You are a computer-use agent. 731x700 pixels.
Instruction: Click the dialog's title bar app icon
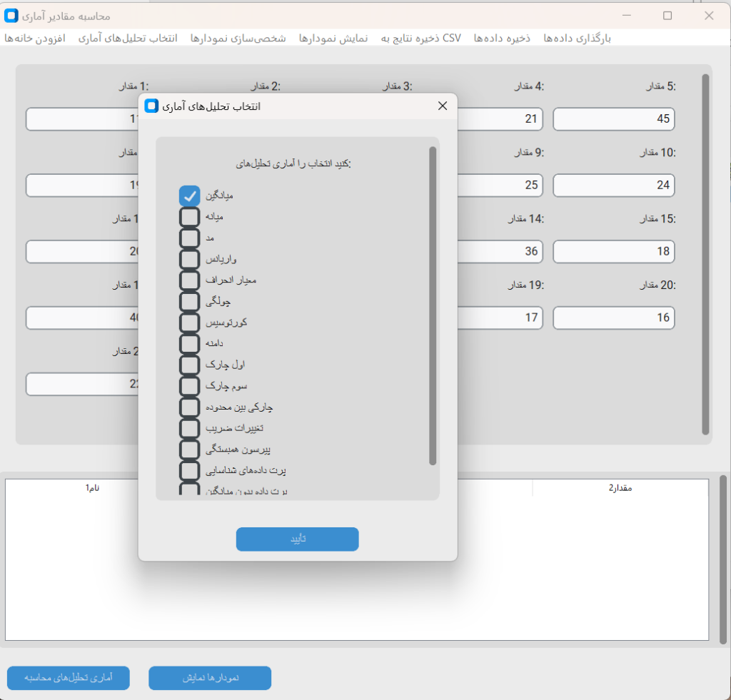click(x=151, y=106)
